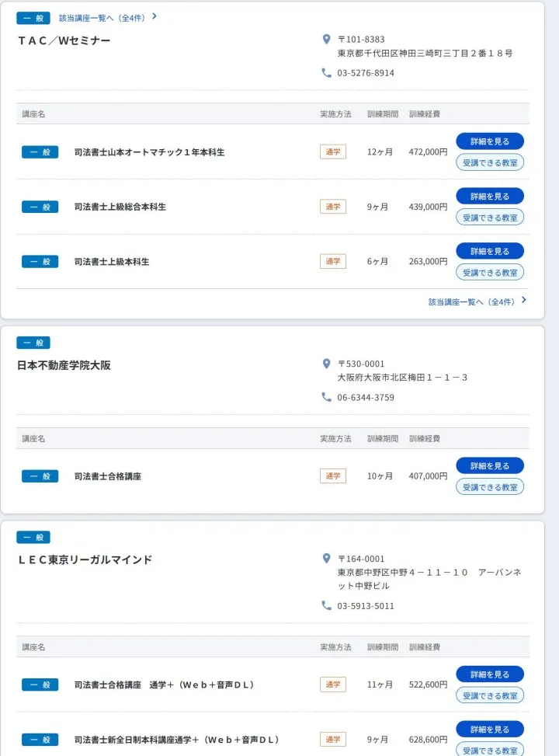Show available classrooms for 司法書士山本オートマチック1年本科生
The height and width of the screenshot is (756, 559).
[x=490, y=163]
